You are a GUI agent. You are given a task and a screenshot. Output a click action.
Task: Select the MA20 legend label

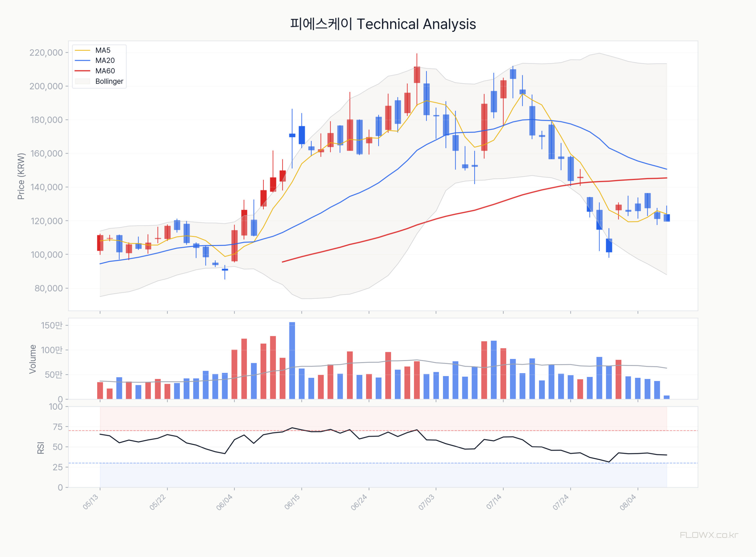105,60
